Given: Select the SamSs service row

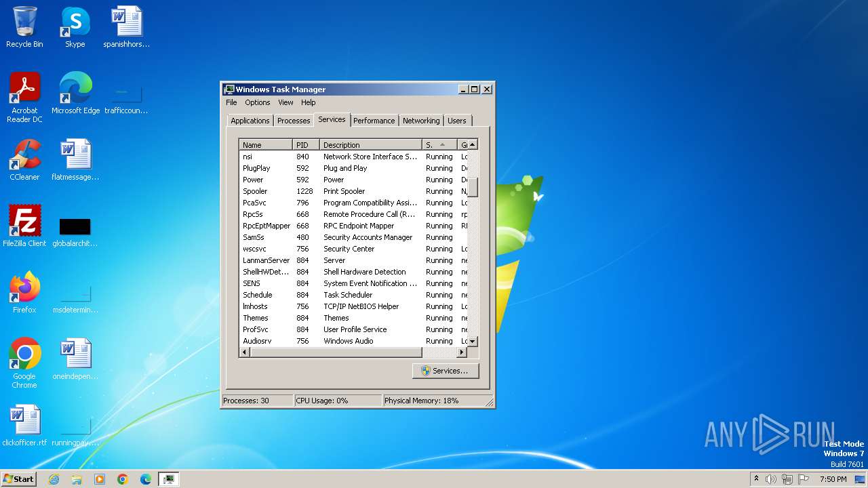Looking at the screenshot, I should point(353,237).
